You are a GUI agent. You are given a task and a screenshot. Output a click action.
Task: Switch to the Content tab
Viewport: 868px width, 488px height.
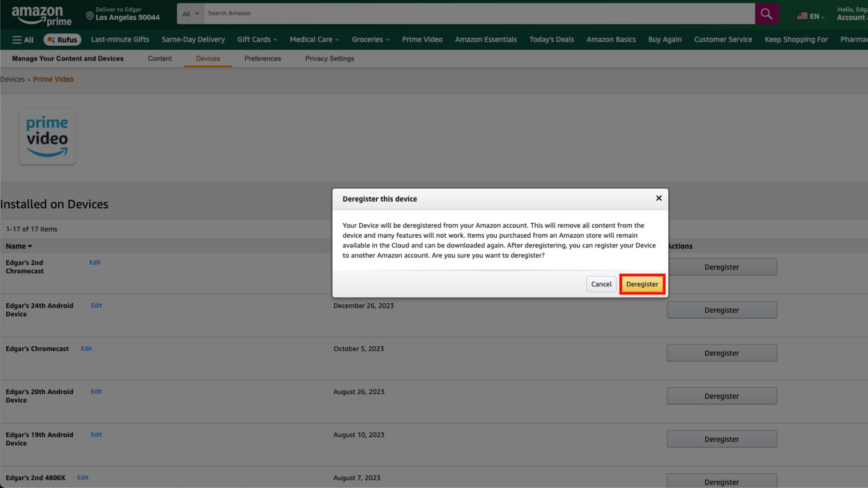click(160, 58)
